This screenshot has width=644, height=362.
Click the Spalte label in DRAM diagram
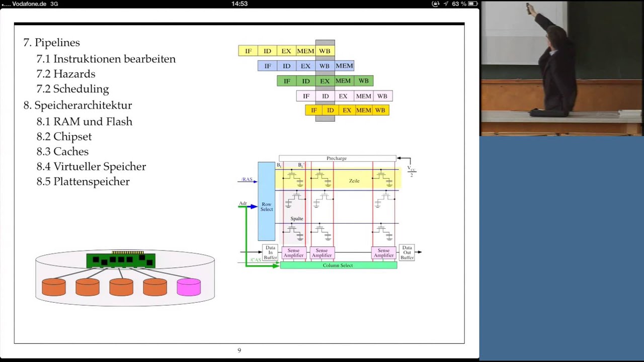pyautogui.click(x=297, y=219)
